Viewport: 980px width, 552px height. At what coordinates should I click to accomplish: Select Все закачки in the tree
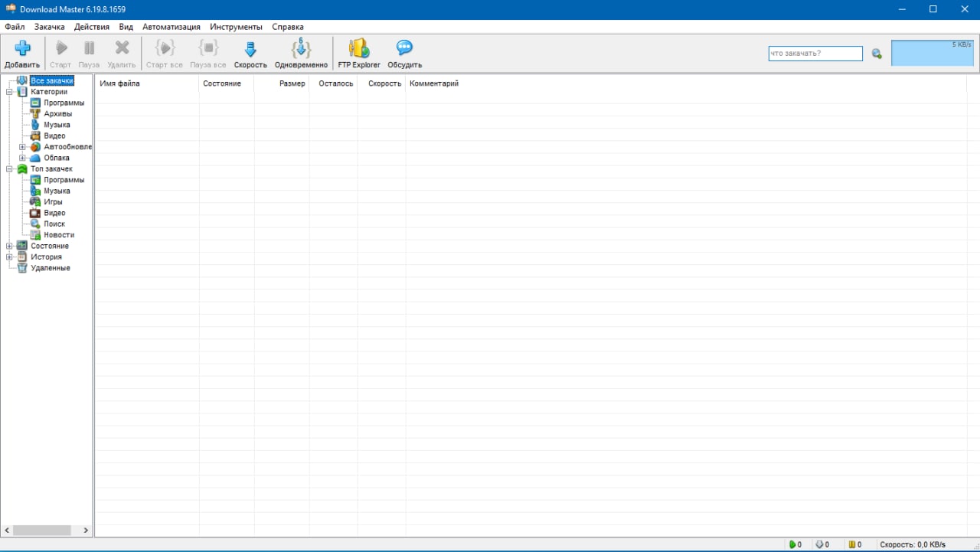point(52,80)
